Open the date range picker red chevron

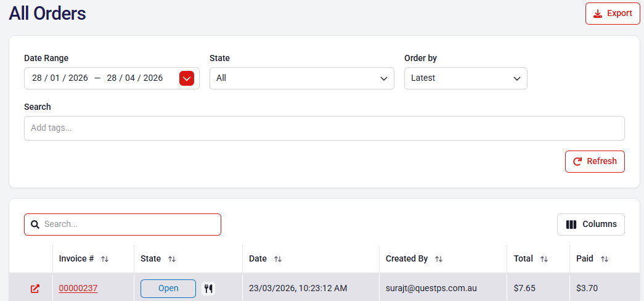pos(187,78)
